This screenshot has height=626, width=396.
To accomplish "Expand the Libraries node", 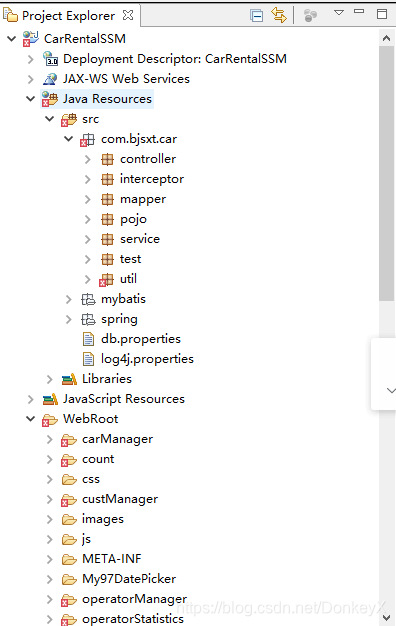I will 50,379.
